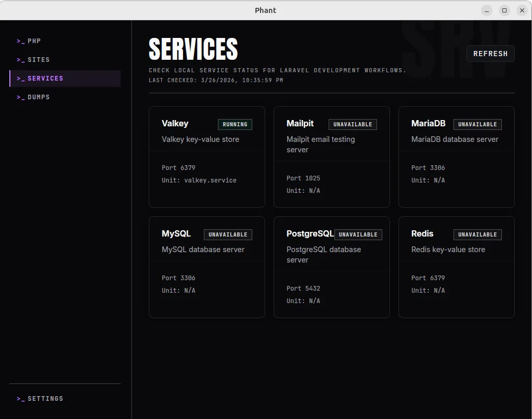Click 'Unit: N/A' on Redis card
Screen dimensions: 532x419
[428, 291]
